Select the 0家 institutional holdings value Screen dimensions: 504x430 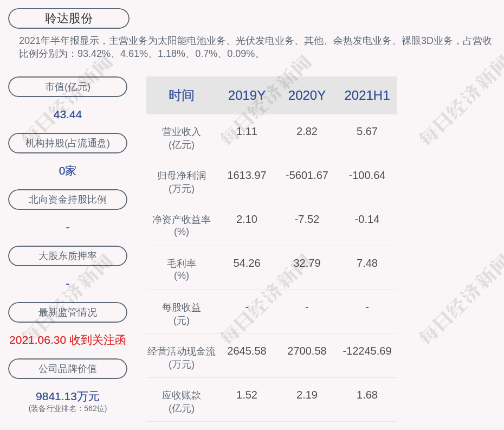click(x=68, y=171)
